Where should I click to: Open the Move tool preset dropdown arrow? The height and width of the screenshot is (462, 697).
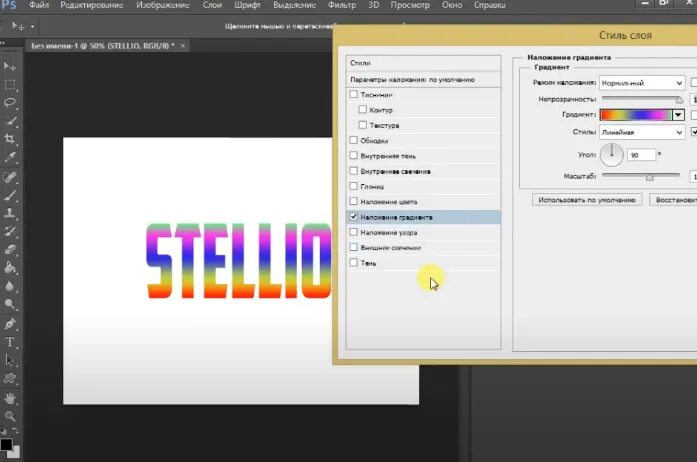[x=32, y=27]
